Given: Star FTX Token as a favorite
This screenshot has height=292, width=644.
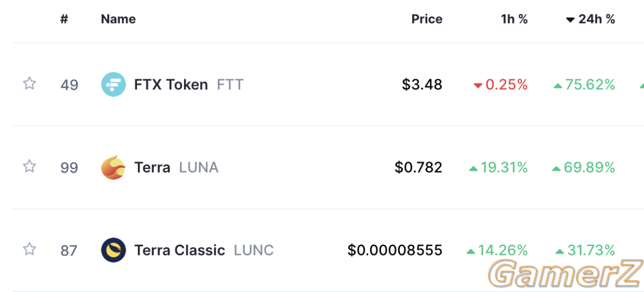Looking at the screenshot, I should pyautogui.click(x=29, y=84).
